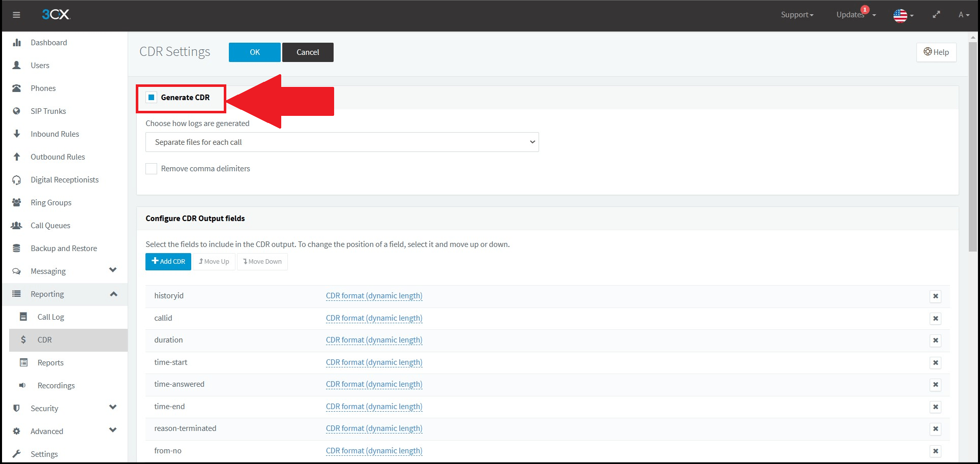The image size is (980, 464).
Task: Collapse the Reporting section
Action: click(x=113, y=294)
